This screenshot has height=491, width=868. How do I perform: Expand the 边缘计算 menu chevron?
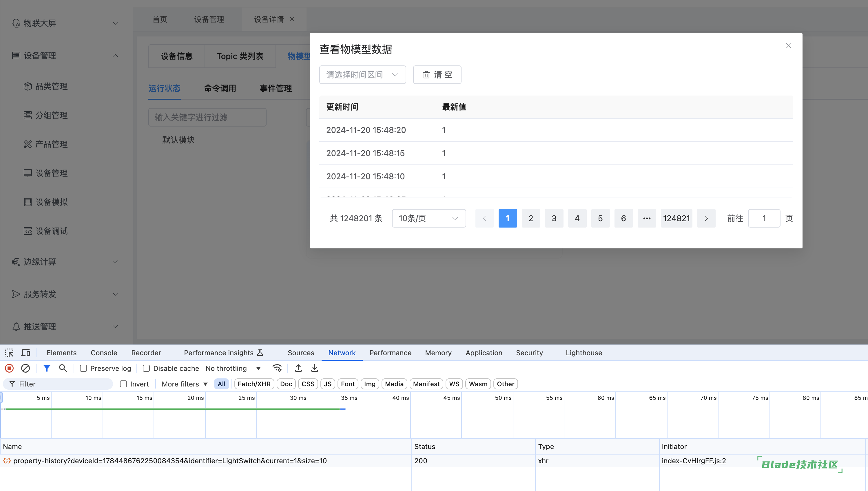115,262
